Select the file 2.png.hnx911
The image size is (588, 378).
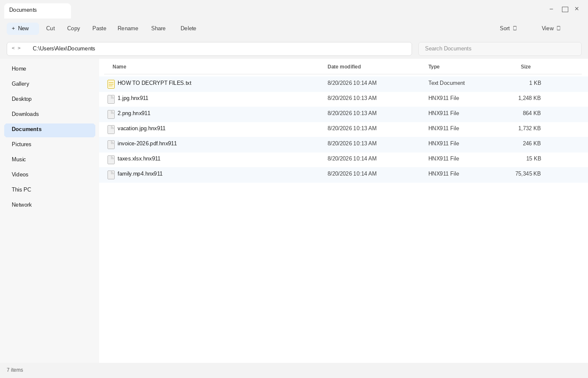point(344,114)
